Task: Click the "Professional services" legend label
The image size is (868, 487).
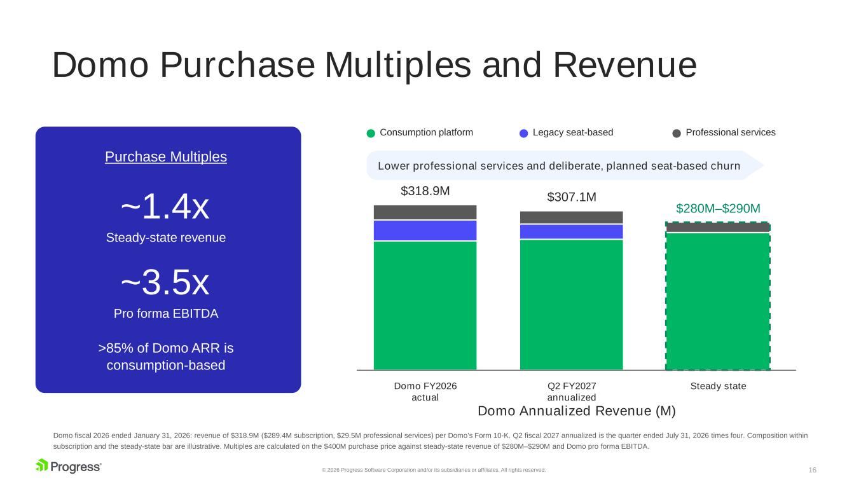Action: 731,132
